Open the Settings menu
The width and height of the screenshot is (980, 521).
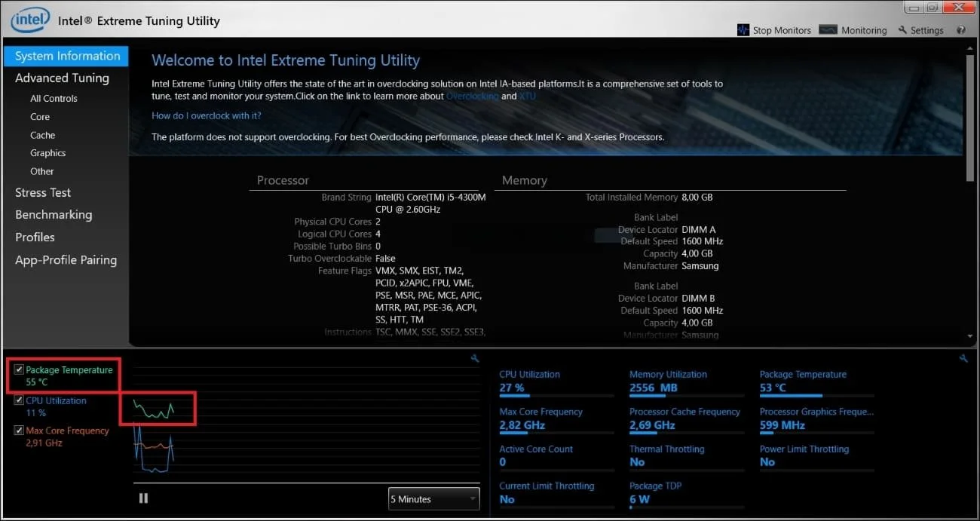click(920, 30)
